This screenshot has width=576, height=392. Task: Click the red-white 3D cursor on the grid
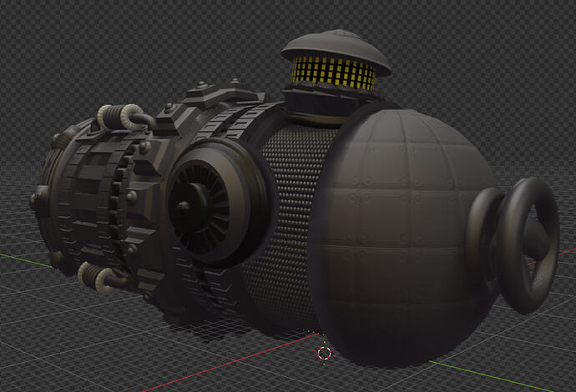325,353
